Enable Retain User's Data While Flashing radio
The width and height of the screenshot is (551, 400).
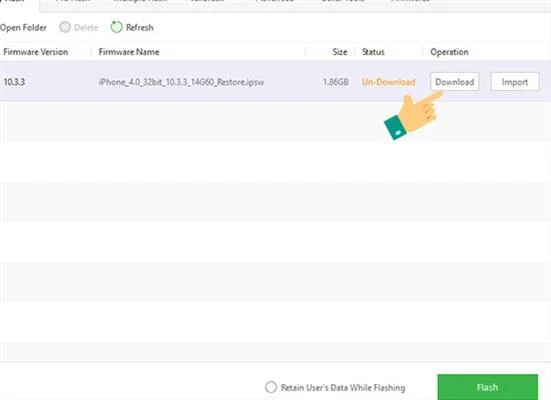(x=271, y=387)
